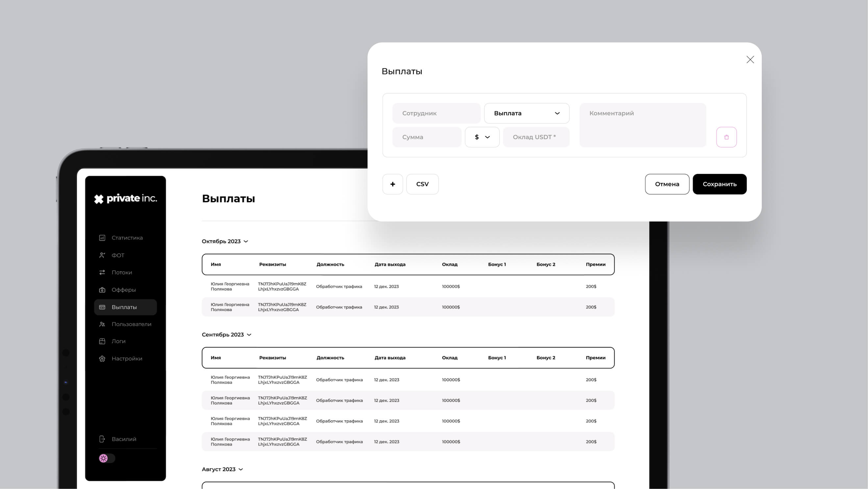Open the $ currency dropdown

click(x=482, y=137)
